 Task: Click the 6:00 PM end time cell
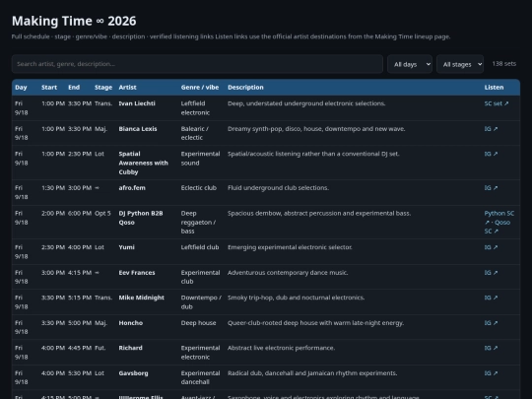click(80, 214)
